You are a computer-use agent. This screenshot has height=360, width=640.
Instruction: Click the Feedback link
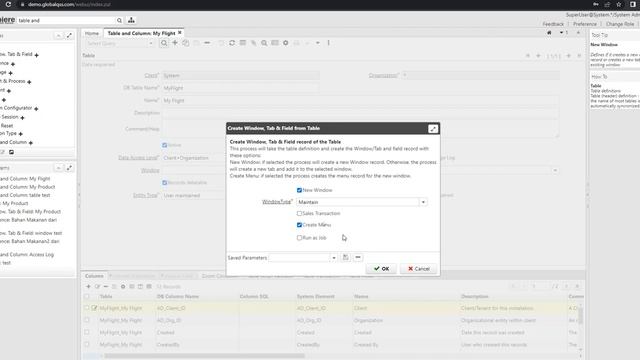(553, 24)
